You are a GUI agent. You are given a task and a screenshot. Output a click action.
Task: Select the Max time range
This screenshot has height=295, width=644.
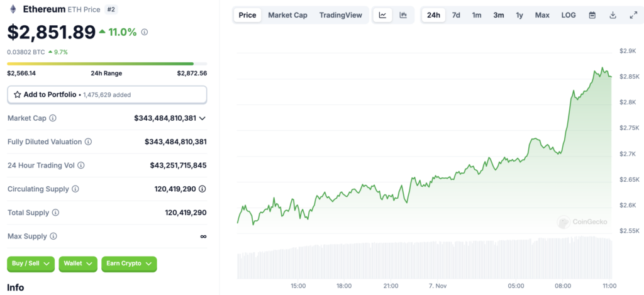542,15
